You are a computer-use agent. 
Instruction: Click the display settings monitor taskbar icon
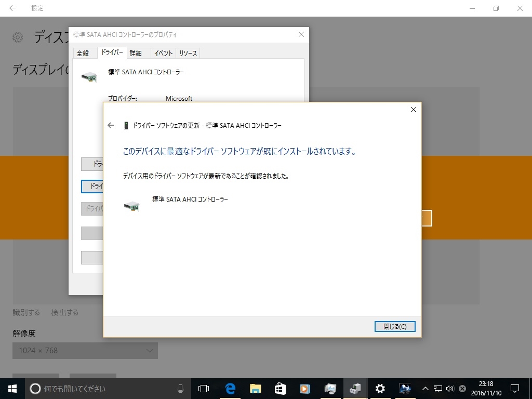(x=405, y=389)
